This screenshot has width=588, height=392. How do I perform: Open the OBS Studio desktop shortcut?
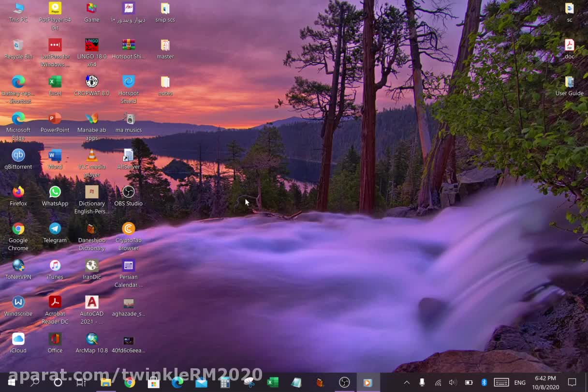coord(128,192)
